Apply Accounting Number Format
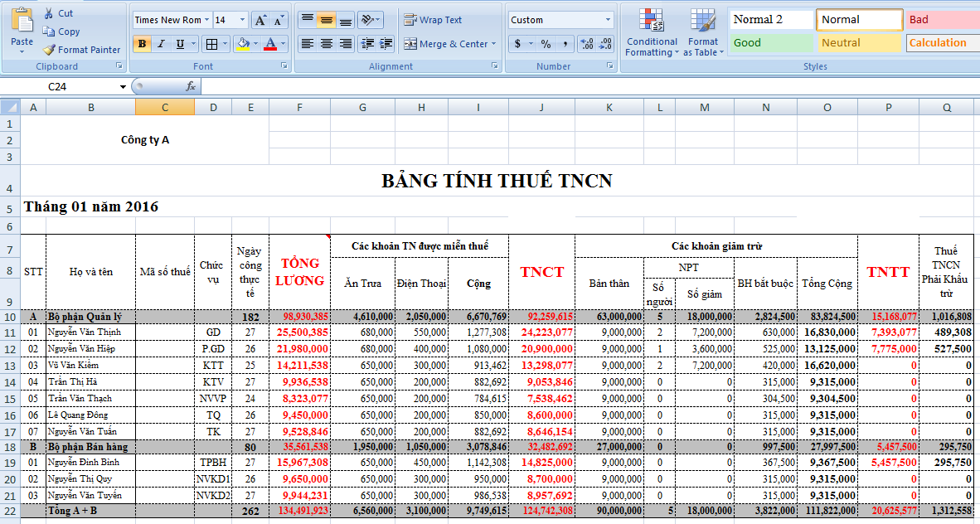980x524 pixels. point(517,44)
